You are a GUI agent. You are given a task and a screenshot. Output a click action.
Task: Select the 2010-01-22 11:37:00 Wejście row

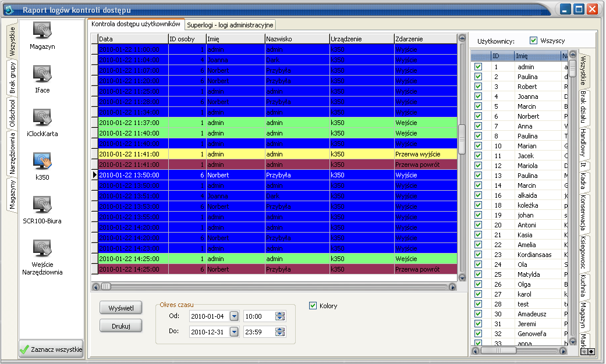click(278, 123)
